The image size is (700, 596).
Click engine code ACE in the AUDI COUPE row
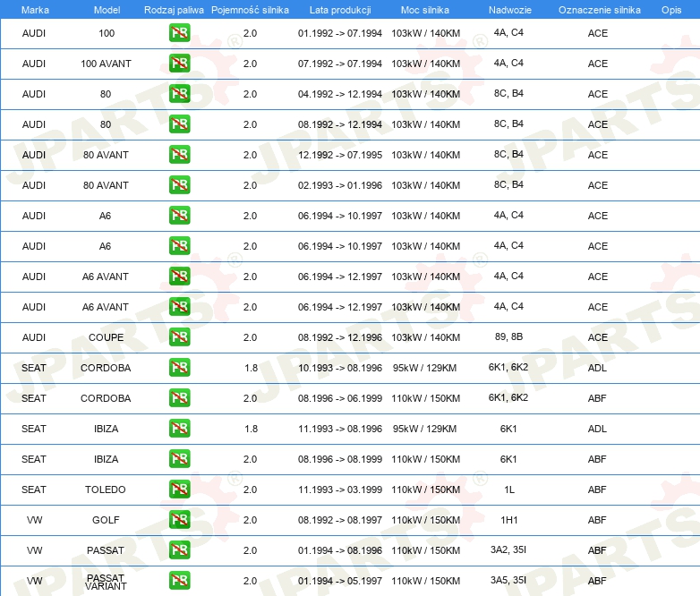tap(597, 337)
